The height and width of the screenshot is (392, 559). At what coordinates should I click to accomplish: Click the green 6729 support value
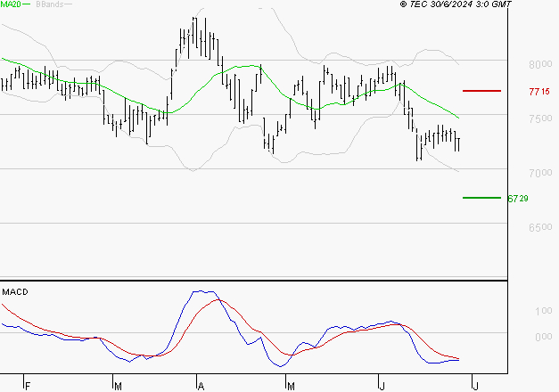tap(518, 199)
